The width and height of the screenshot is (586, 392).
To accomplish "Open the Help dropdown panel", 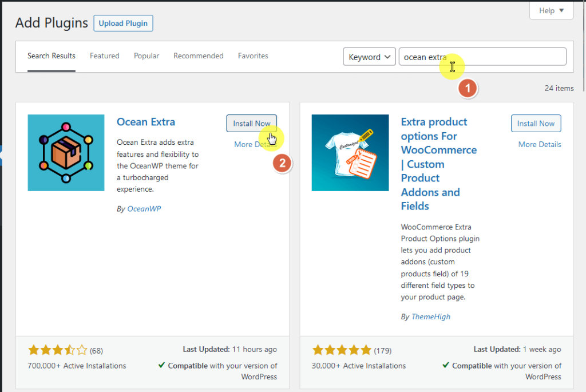I will pyautogui.click(x=551, y=10).
